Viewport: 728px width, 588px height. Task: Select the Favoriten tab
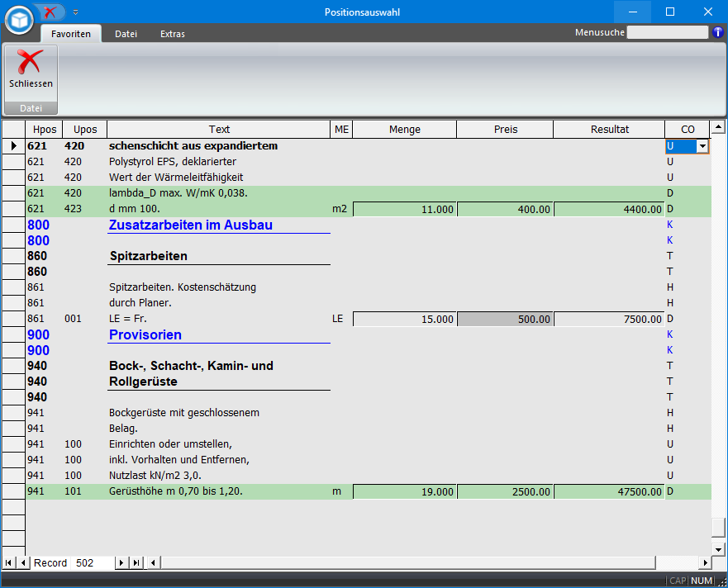click(71, 34)
